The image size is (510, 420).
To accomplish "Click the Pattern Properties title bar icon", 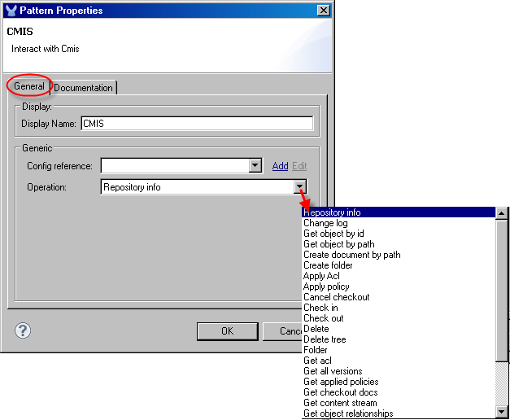I will 11,11.
